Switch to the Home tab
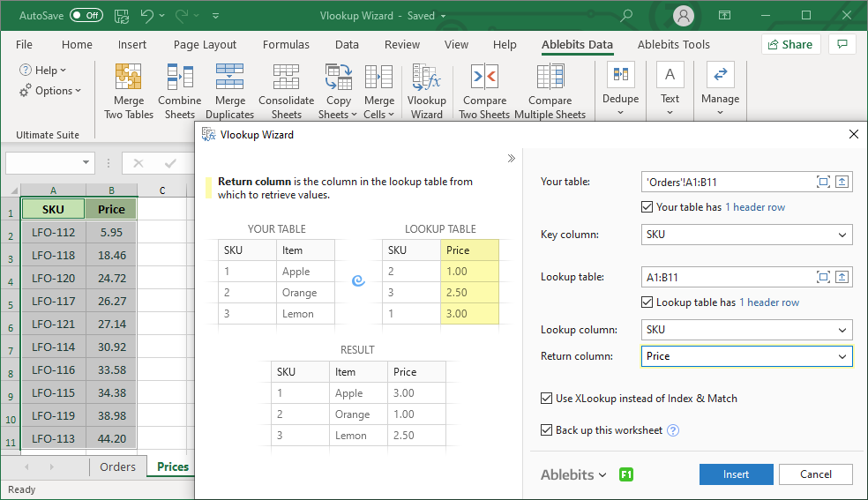The width and height of the screenshot is (868, 500). pyautogui.click(x=77, y=44)
